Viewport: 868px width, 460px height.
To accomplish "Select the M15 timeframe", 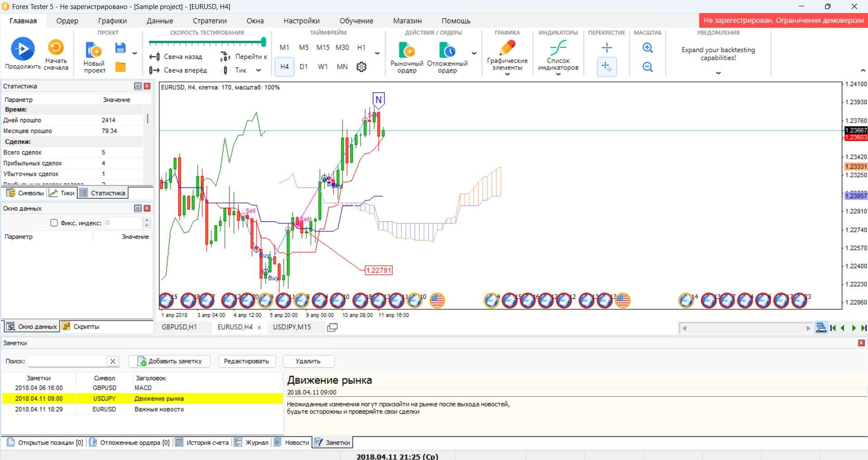I will click(x=323, y=48).
